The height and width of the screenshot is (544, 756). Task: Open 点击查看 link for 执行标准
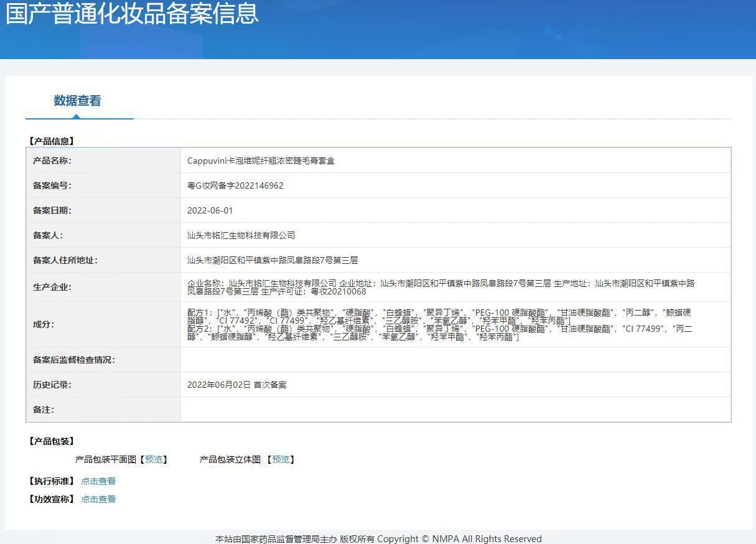(x=98, y=481)
